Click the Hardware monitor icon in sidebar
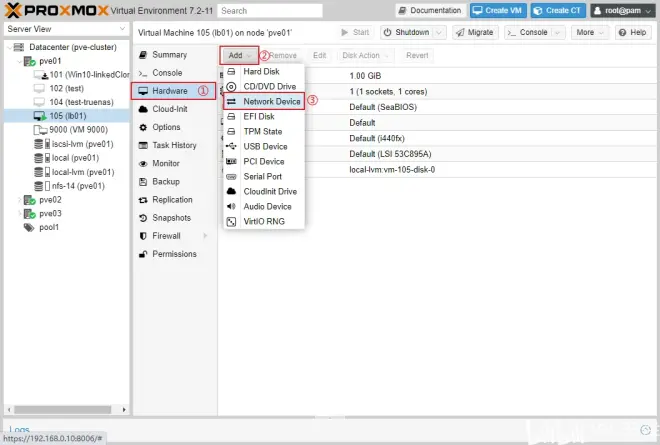 (x=143, y=91)
